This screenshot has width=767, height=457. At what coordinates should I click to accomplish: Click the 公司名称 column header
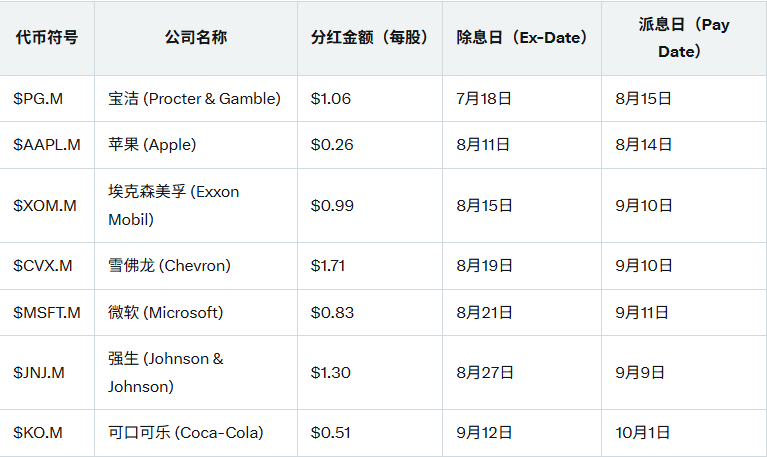[x=196, y=38]
